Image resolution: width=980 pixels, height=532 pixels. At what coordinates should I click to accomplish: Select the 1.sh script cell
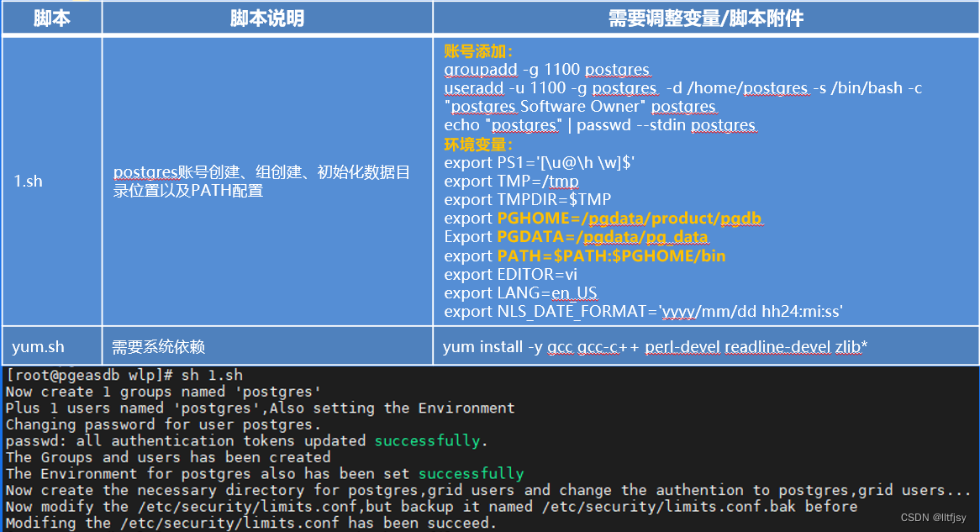52,182
